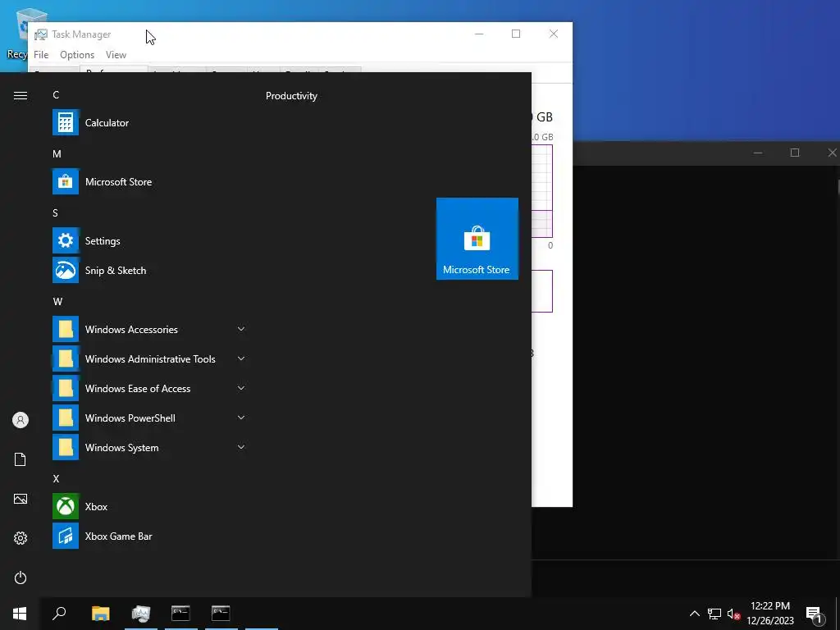Maximize the black console window
This screenshot has width=840, height=630.
pos(795,153)
